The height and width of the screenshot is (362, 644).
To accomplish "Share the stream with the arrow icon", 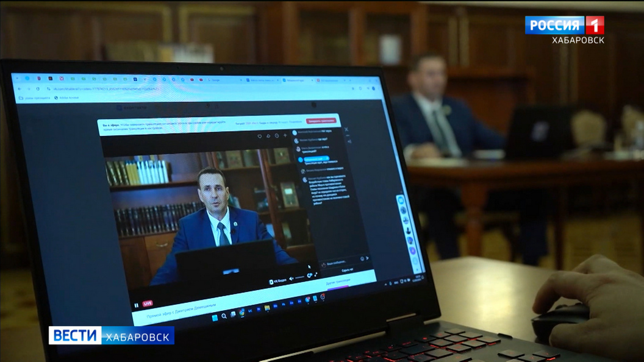I will [268, 136].
